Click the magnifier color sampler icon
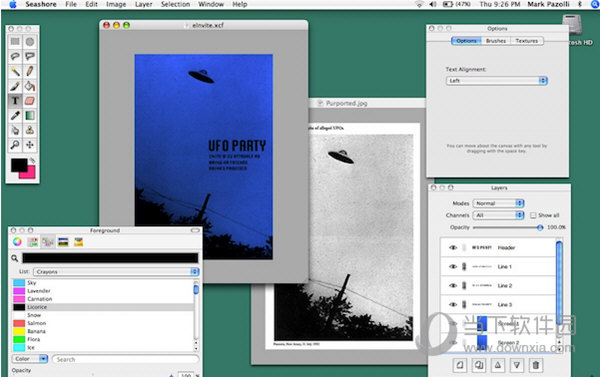Screen dimensions: 600x377 coord(15,258)
